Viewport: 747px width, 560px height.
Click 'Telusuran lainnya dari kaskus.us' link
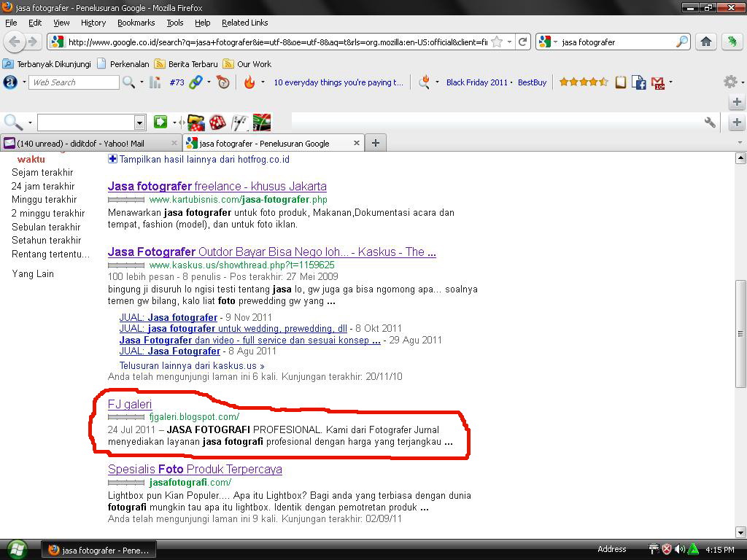(x=192, y=366)
